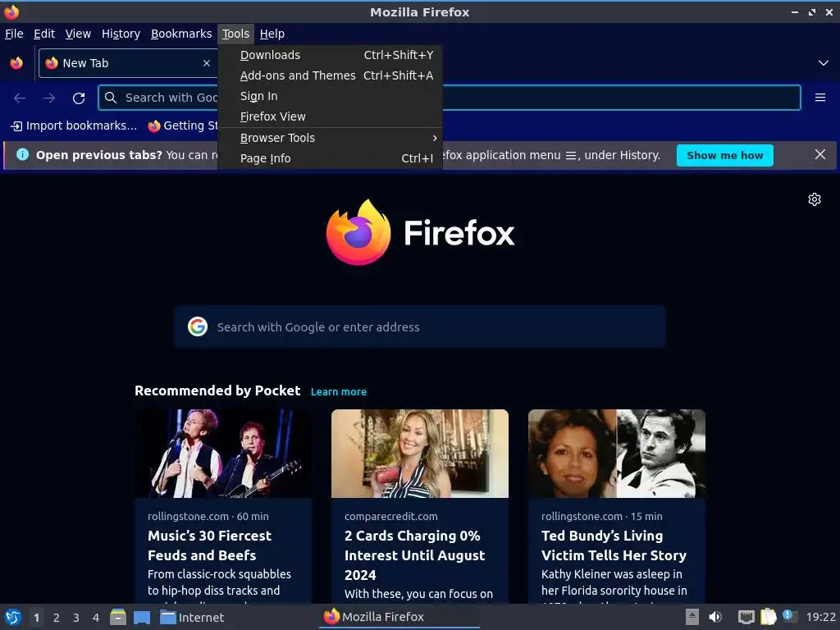
Task: Click the Show me how button
Action: (x=724, y=155)
